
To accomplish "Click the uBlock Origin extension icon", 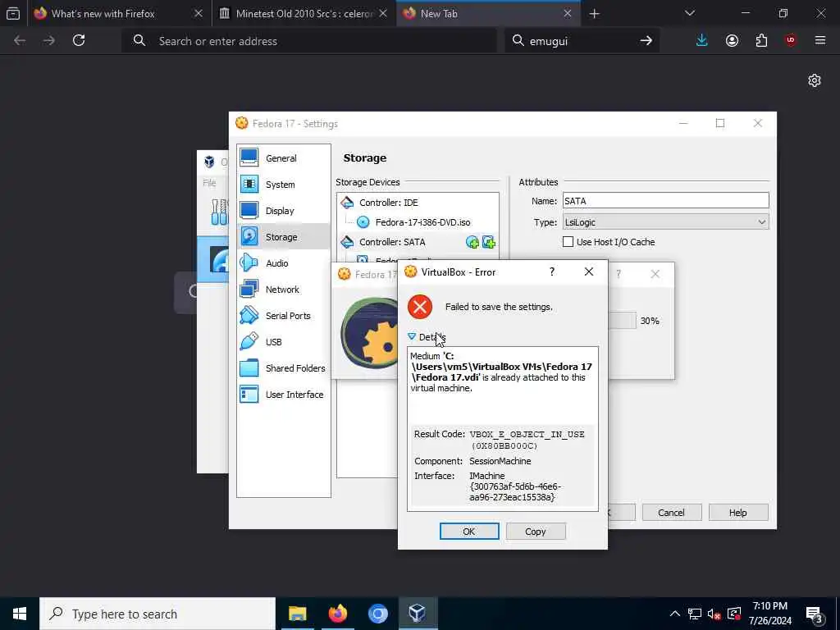I will [x=791, y=40].
